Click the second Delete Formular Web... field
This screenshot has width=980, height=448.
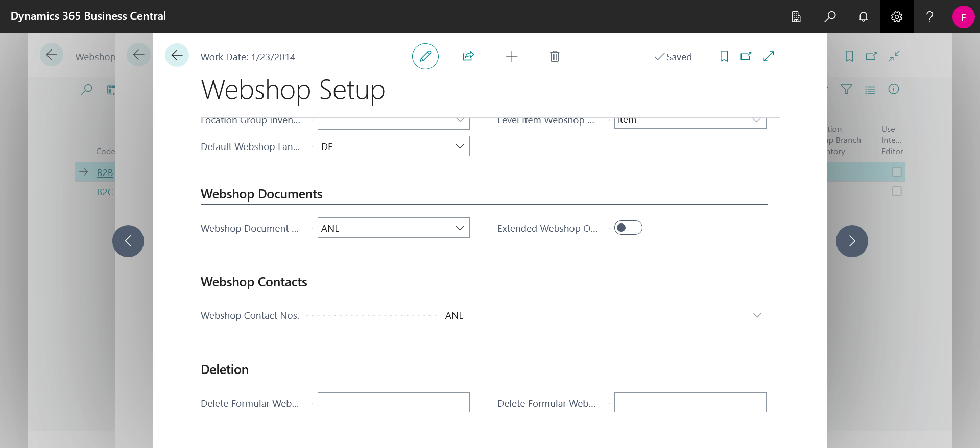click(x=690, y=403)
